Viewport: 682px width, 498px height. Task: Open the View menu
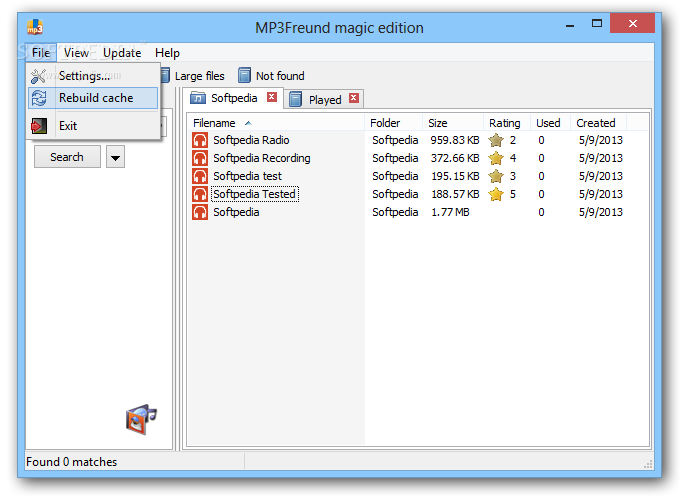(x=77, y=53)
